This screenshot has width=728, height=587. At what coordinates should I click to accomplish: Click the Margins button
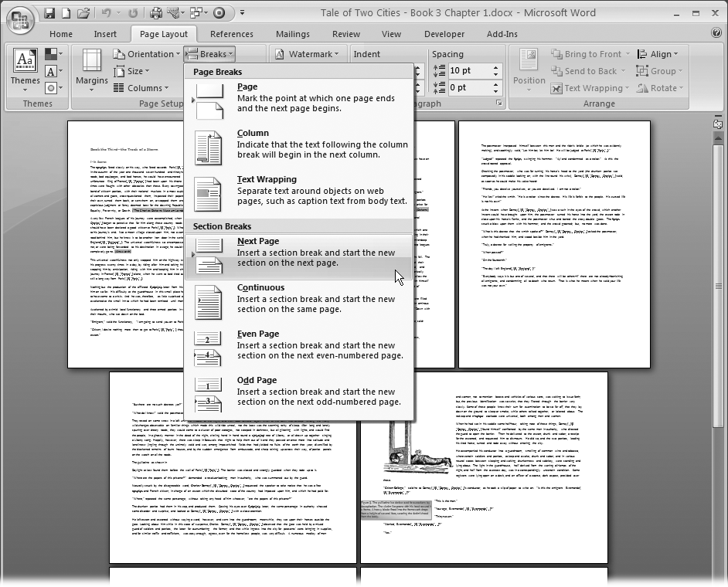point(91,68)
